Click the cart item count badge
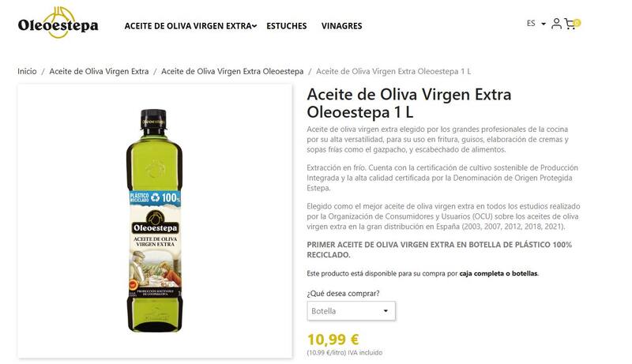632x364 pixels. pyautogui.click(x=577, y=23)
